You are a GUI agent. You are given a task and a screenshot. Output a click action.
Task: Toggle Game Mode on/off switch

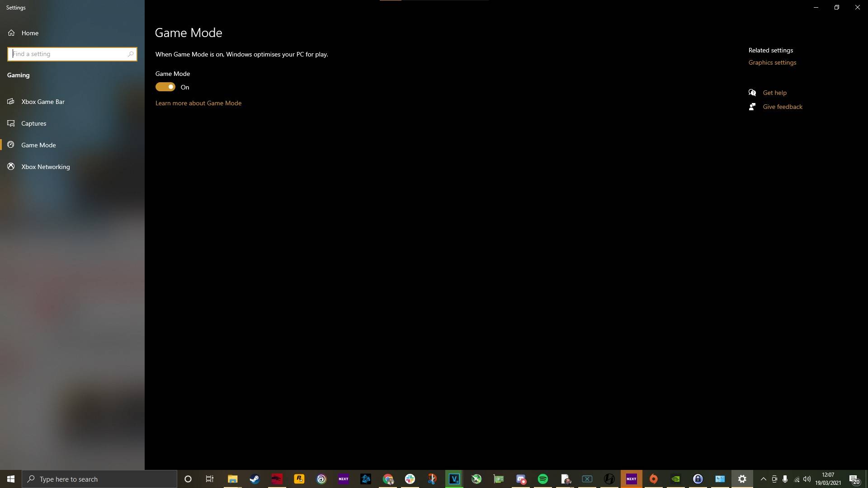(x=166, y=87)
